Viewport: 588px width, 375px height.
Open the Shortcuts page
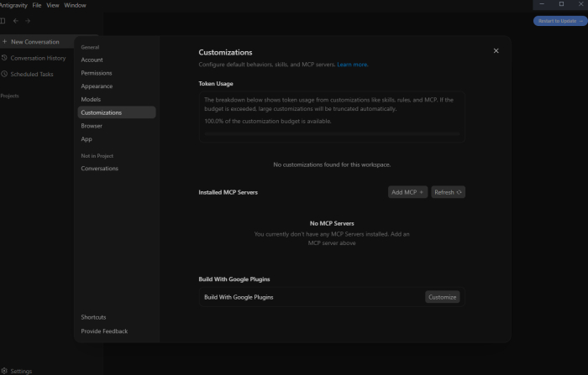(117, 317)
